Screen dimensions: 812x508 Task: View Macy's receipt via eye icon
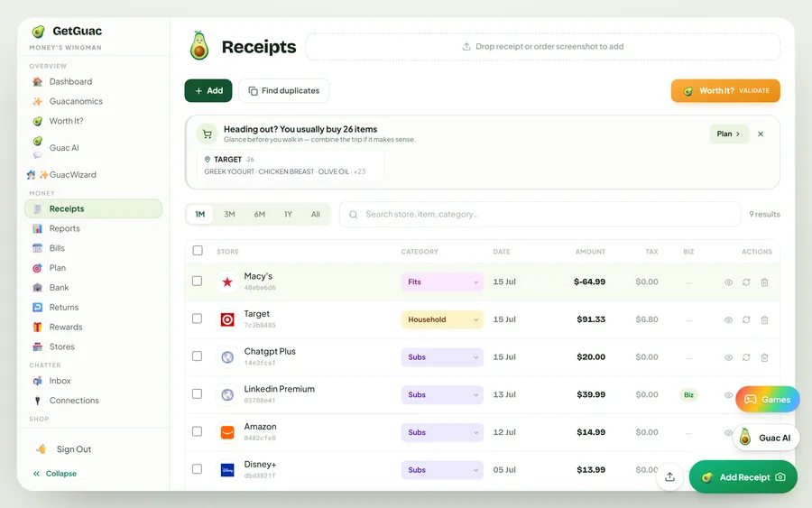click(x=728, y=282)
